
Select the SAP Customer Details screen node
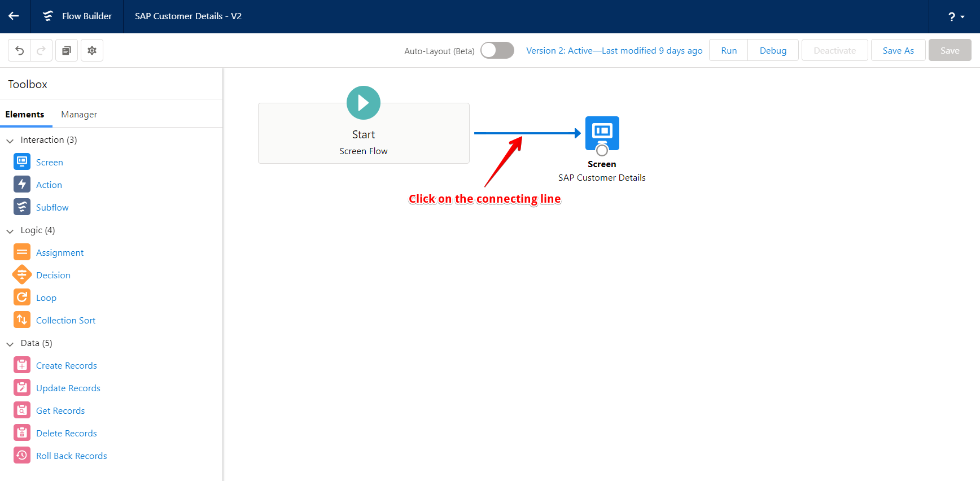pos(602,133)
